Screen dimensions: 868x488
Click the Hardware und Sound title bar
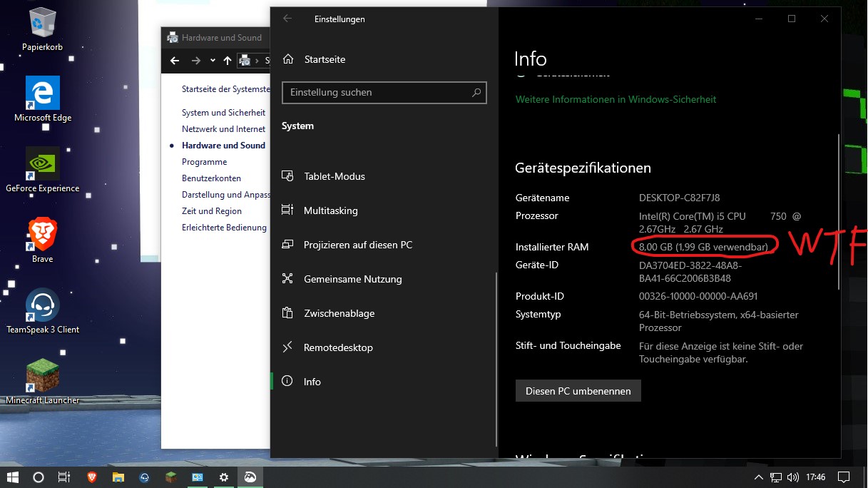[216, 38]
